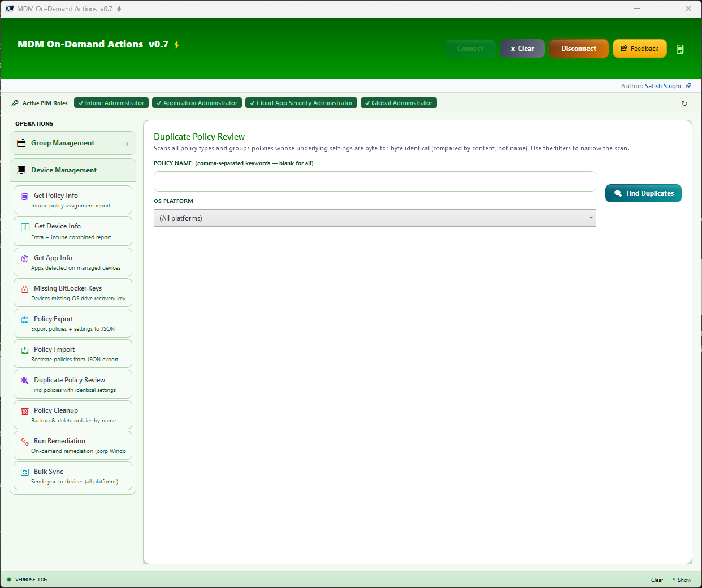Click the green clipboard icon beside Feedback
Screen dimensions: 702x588
tap(680, 49)
